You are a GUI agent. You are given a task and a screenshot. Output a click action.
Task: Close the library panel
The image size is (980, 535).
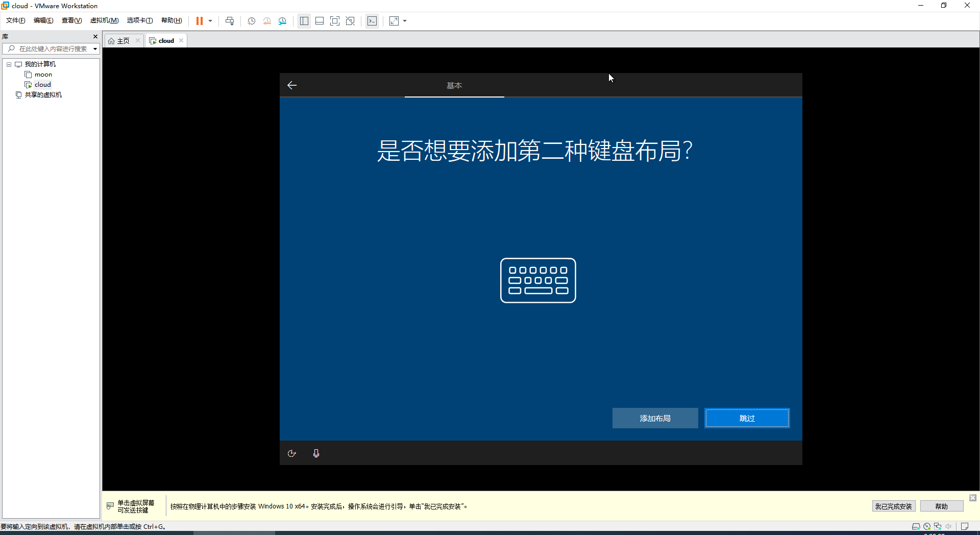tap(95, 36)
